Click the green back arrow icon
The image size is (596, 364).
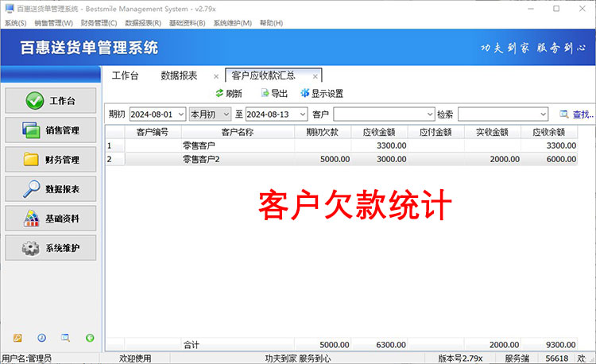click(89, 338)
